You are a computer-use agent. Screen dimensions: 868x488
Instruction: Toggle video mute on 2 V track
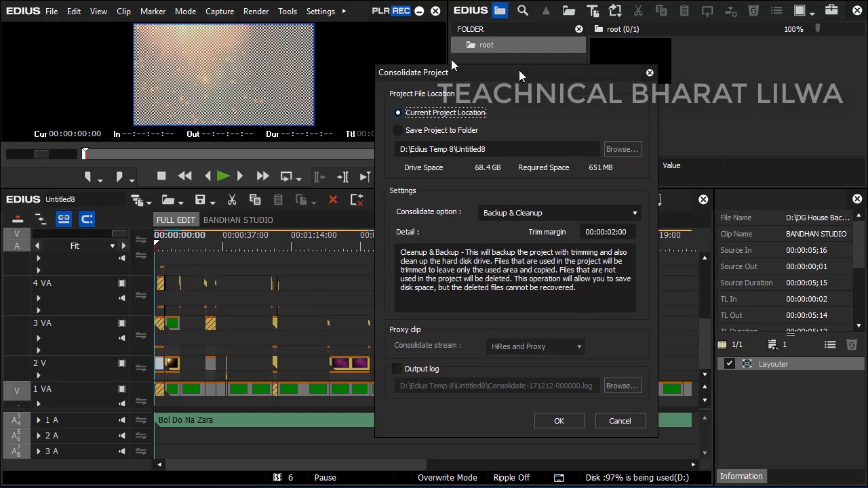coord(122,363)
